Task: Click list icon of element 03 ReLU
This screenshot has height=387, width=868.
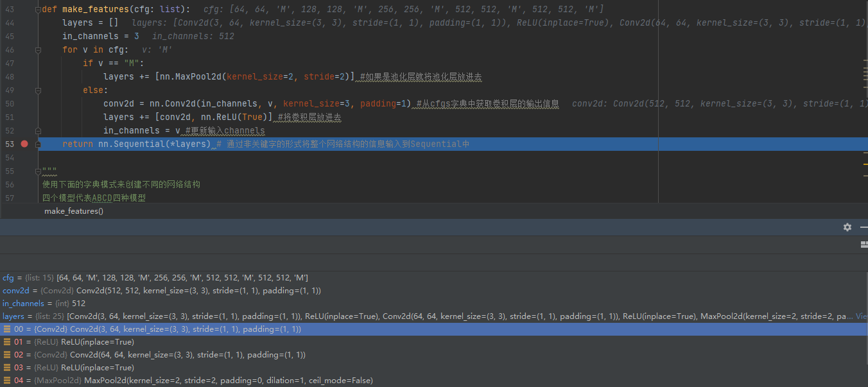Action: click(x=7, y=368)
